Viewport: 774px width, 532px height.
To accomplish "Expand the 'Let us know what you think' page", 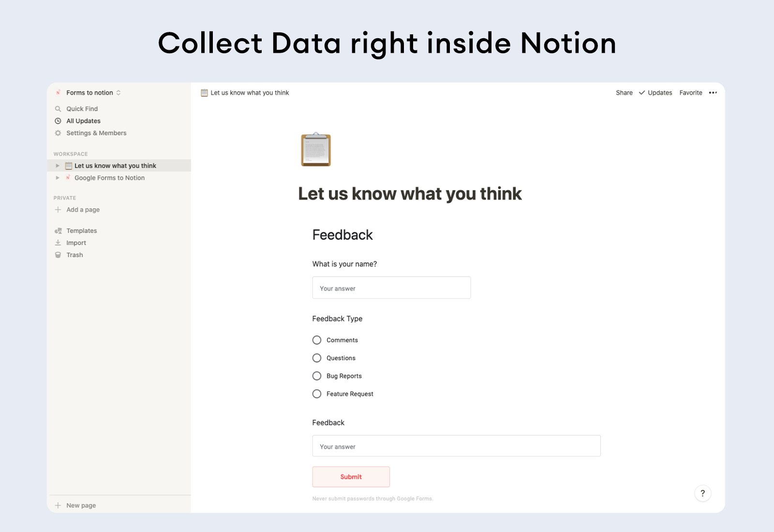I will 58,165.
